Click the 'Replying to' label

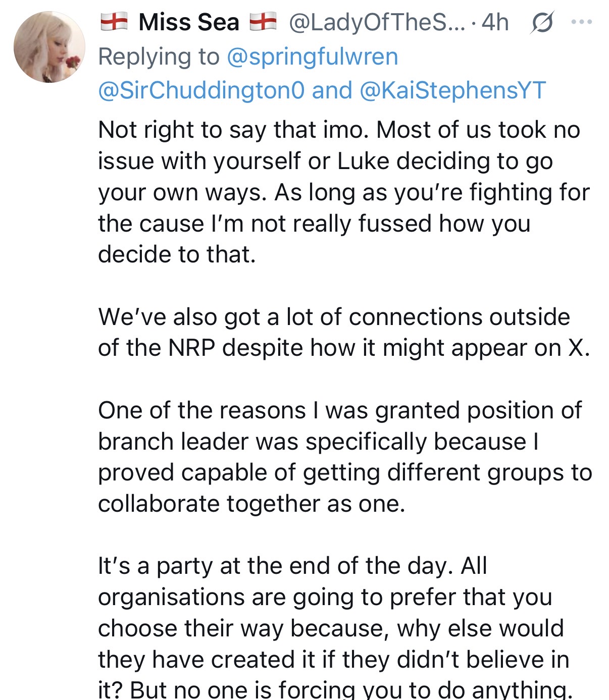point(159,57)
